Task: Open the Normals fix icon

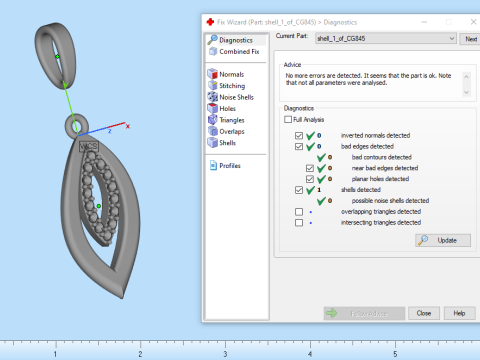Action: click(x=213, y=74)
